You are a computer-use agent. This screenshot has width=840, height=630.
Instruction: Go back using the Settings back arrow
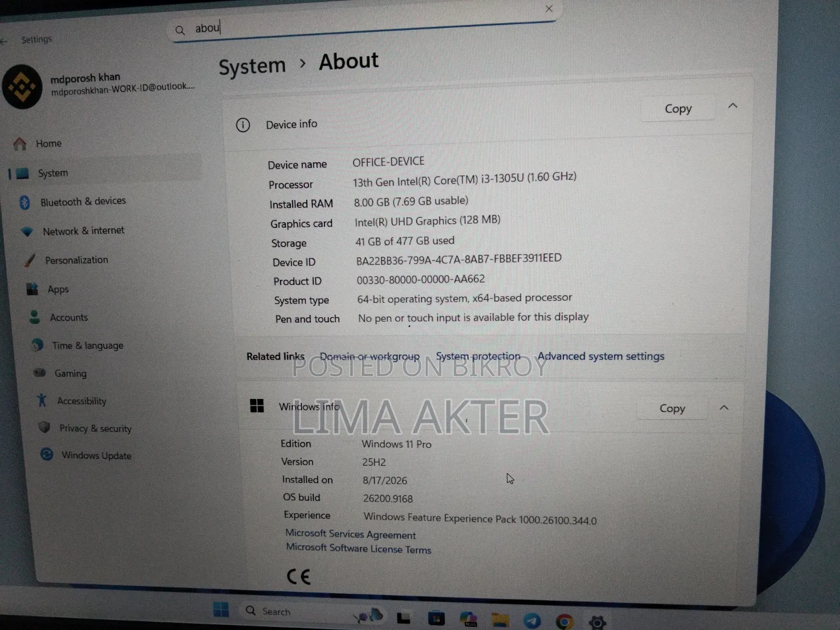pos(4,41)
